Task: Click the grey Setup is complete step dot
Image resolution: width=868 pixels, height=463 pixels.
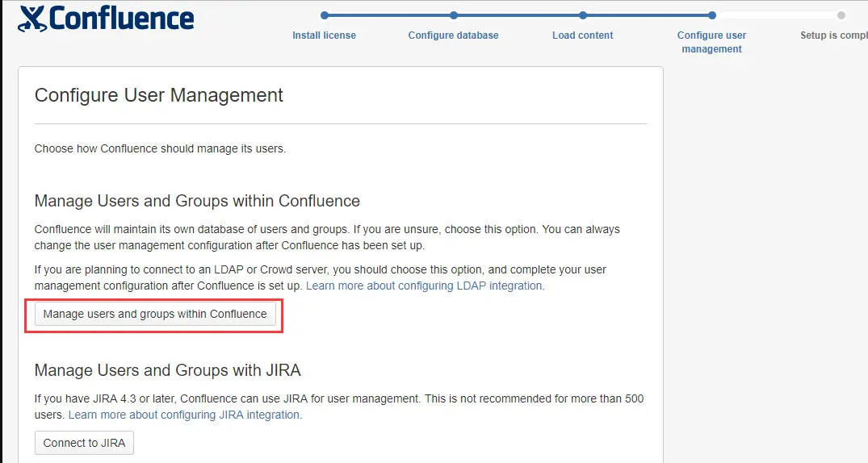Action: (x=841, y=15)
